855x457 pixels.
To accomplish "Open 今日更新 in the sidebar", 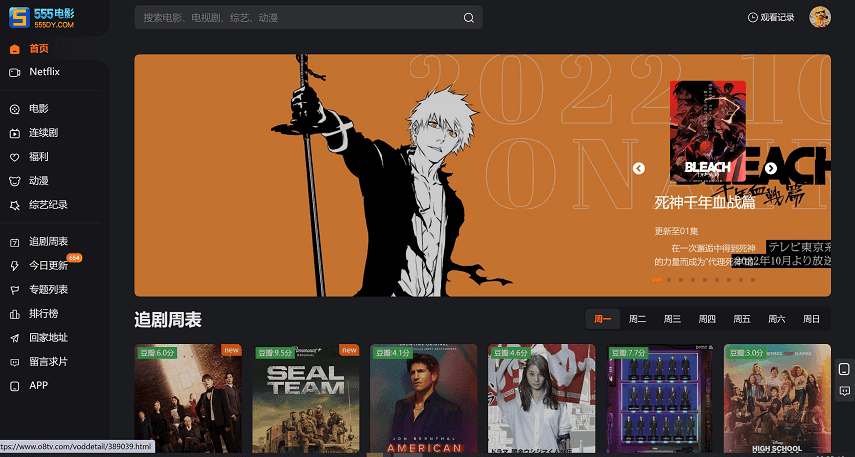I will tap(48, 265).
